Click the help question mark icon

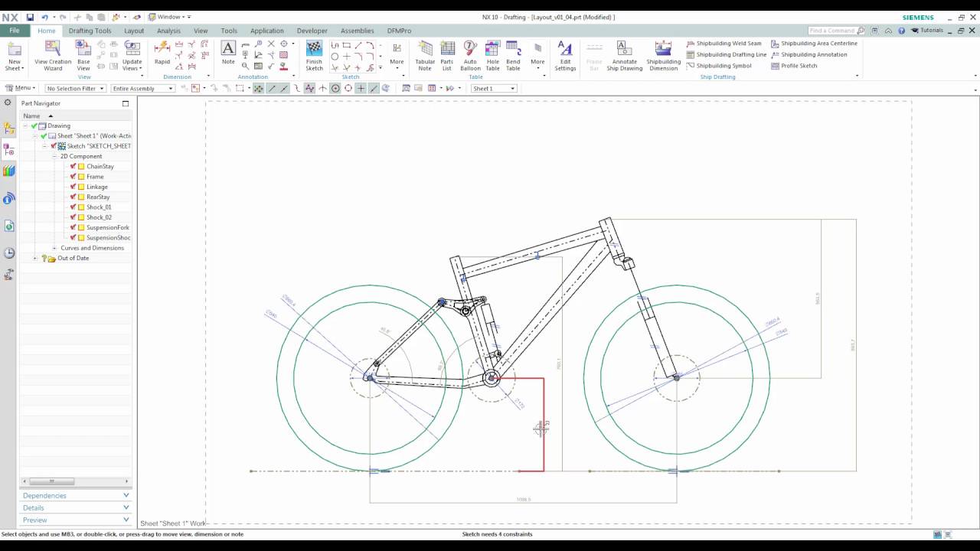pos(902,31)
